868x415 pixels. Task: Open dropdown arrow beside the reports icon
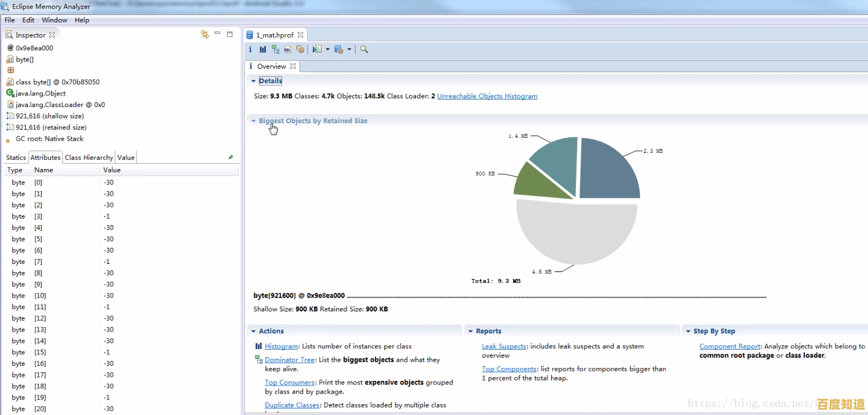(327, 50)
